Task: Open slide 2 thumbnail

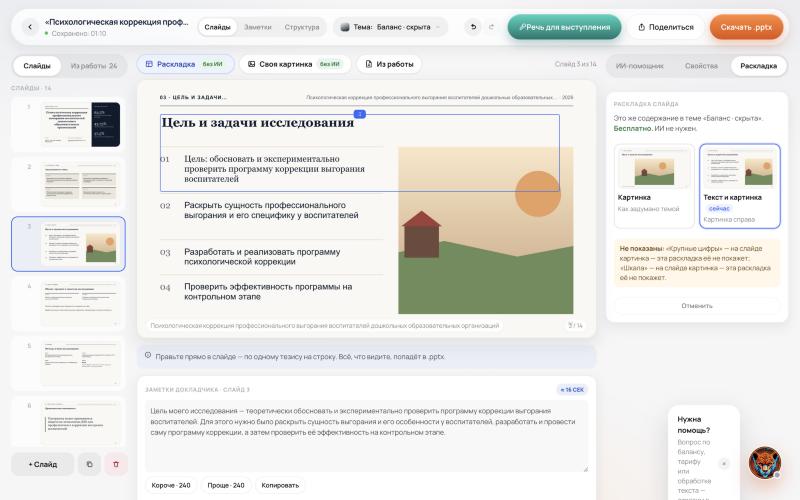Action: pos(68,184)
